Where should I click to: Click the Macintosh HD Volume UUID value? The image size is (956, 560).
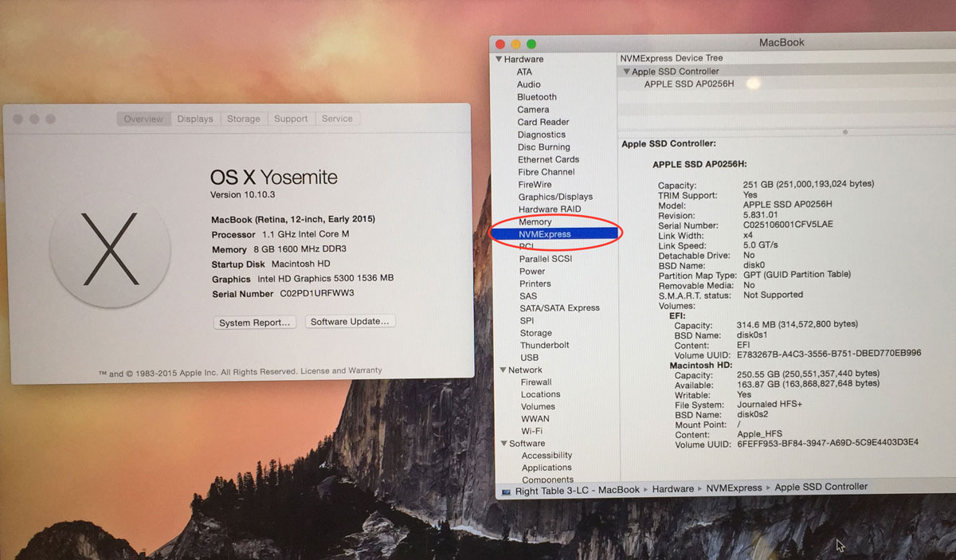point(828,443)
